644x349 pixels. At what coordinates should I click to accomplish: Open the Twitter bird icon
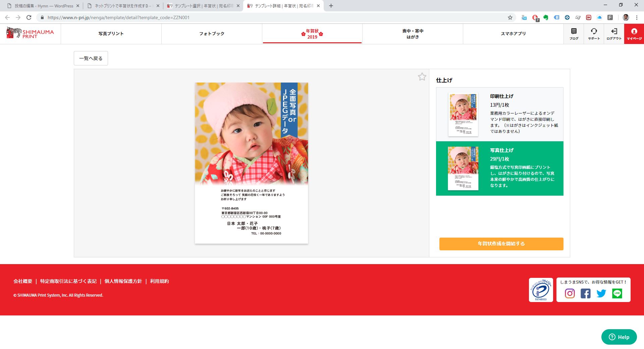point(601,294)
